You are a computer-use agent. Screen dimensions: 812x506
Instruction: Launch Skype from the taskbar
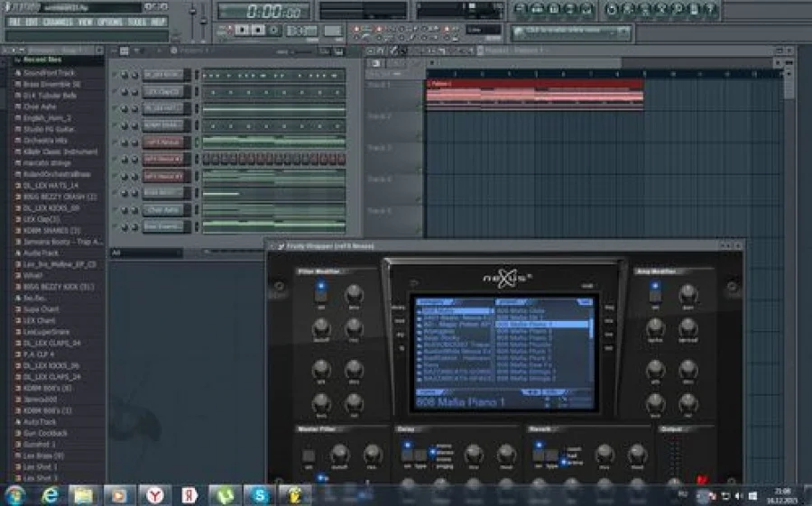[260, 494]
